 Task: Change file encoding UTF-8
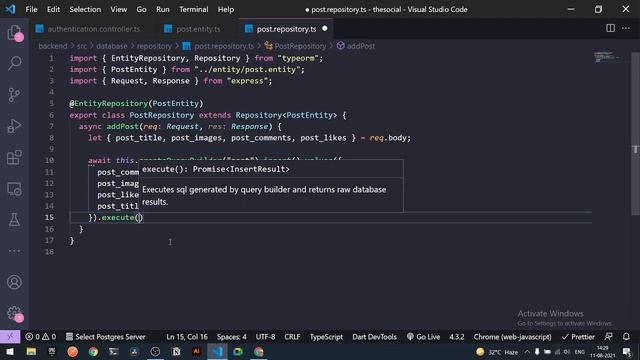point(265,337)
